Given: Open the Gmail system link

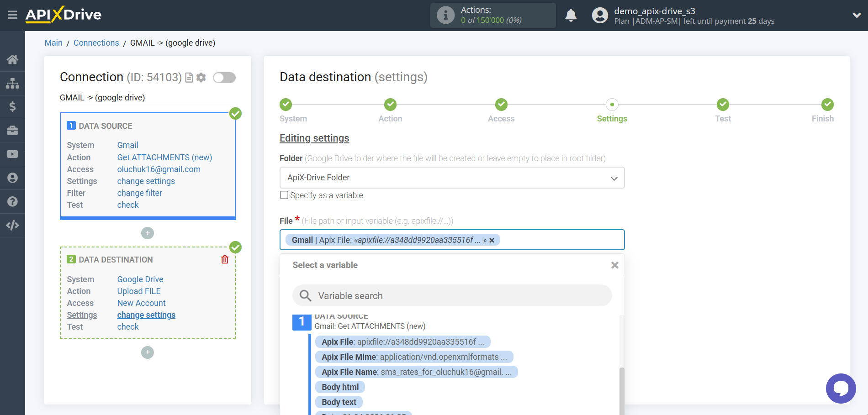Looking at the screenshot, I should [x=127, y=145].
